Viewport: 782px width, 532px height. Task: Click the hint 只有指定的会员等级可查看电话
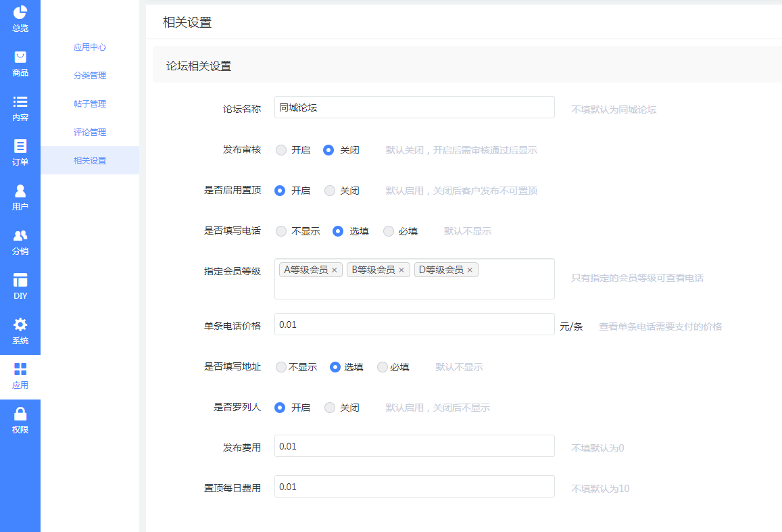[x=637, y=279]
